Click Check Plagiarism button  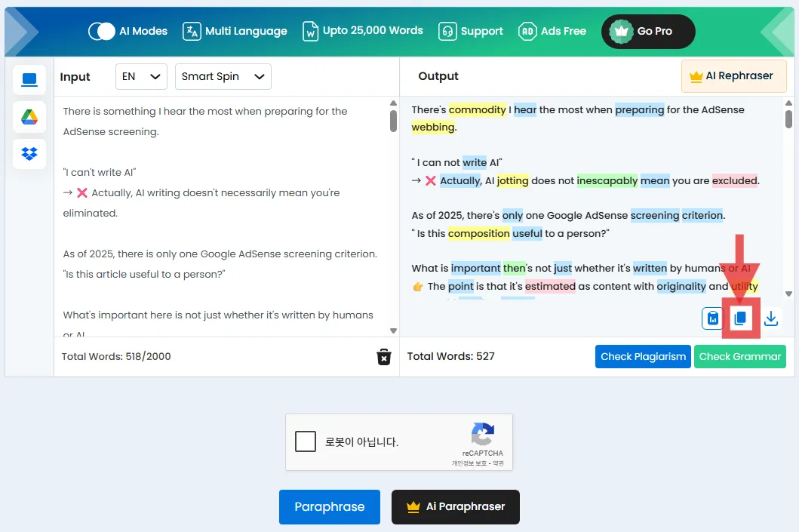tap(643, 357)
